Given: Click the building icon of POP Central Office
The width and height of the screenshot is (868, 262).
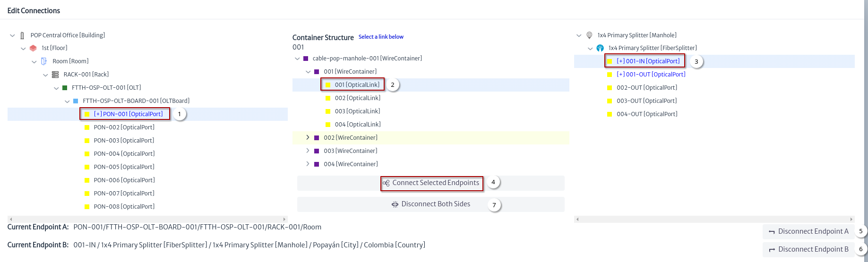Looking at the screenshot, I should click(22, 35).
